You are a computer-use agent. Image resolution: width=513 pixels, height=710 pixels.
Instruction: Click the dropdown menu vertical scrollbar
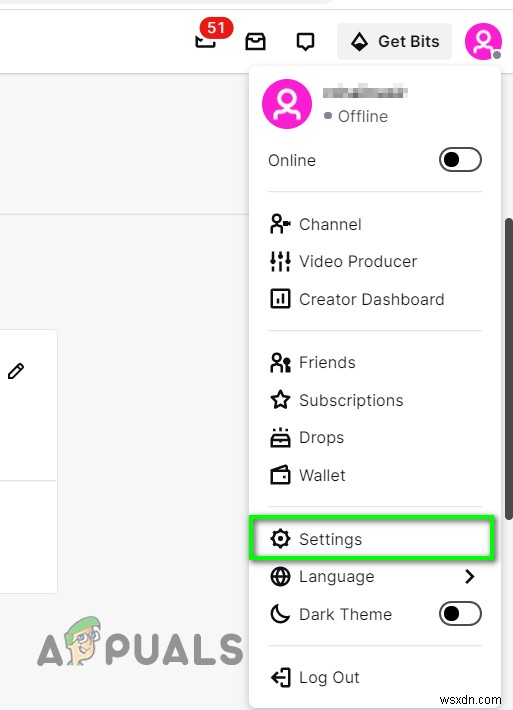click(x=509, y=369)
